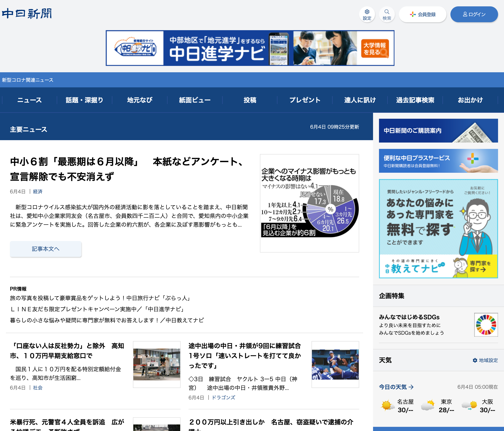Click the 東京 temperature 28/--
504x431 pixels.
[446, 410]
